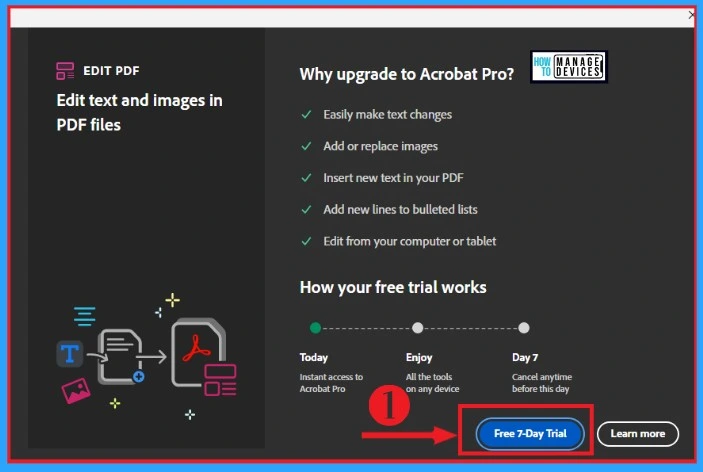Click checkmark beside 'Easily make text changes'
703x472 pixels.
coord(306,115)
